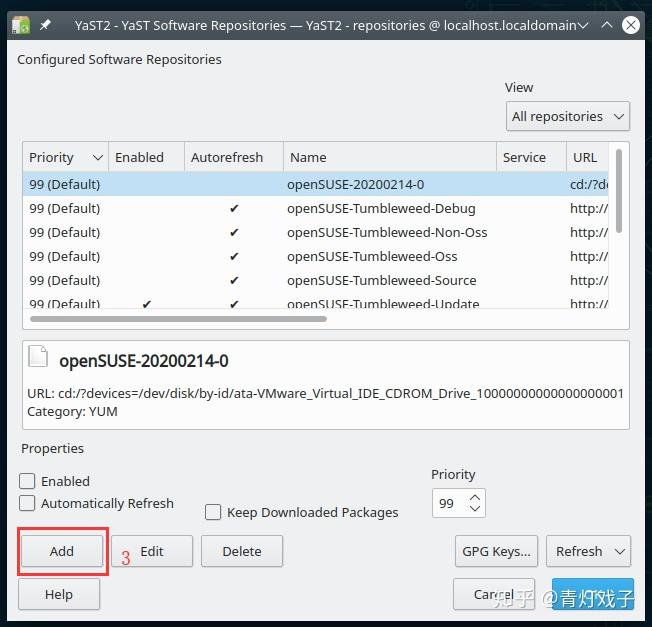Sort by Enabled column header
The image size is (652, 627).
146,157
